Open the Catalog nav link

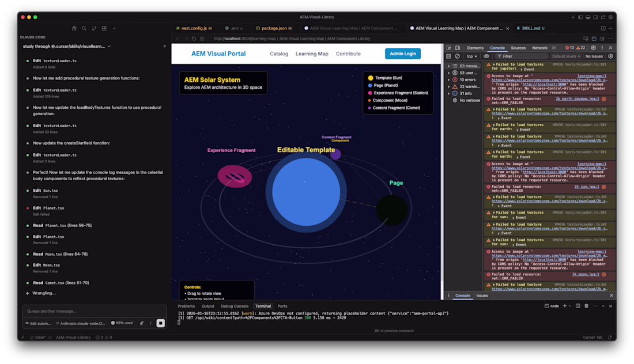279,54
